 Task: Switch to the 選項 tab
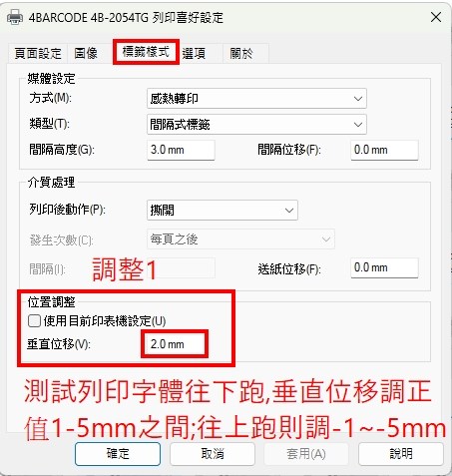pos(194,53)
